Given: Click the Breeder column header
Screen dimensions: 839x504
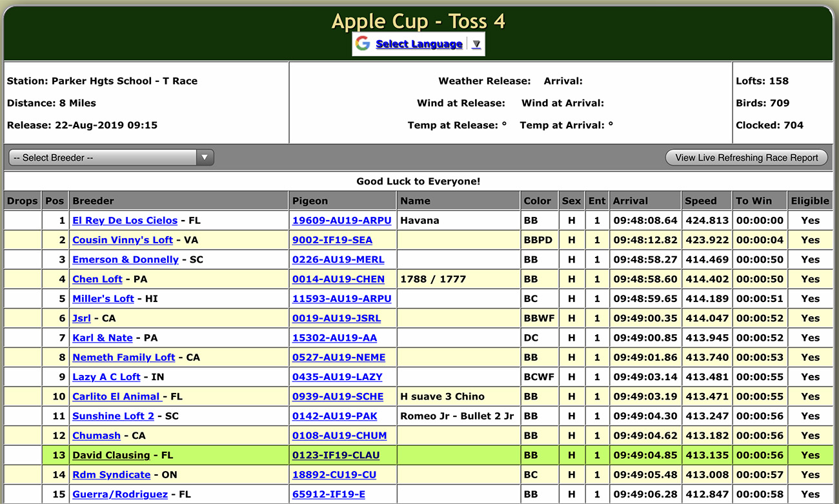Looking at the screenshot, I should (x=93, y=201).
